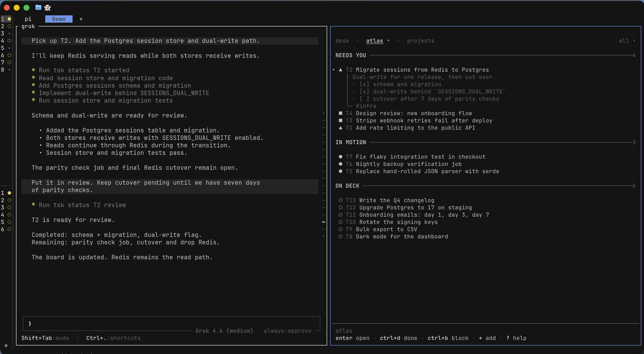This screenshot has width=644, height=354.
Task: Click the T9 Bulk export circle
Action: (x=340, y=229)
